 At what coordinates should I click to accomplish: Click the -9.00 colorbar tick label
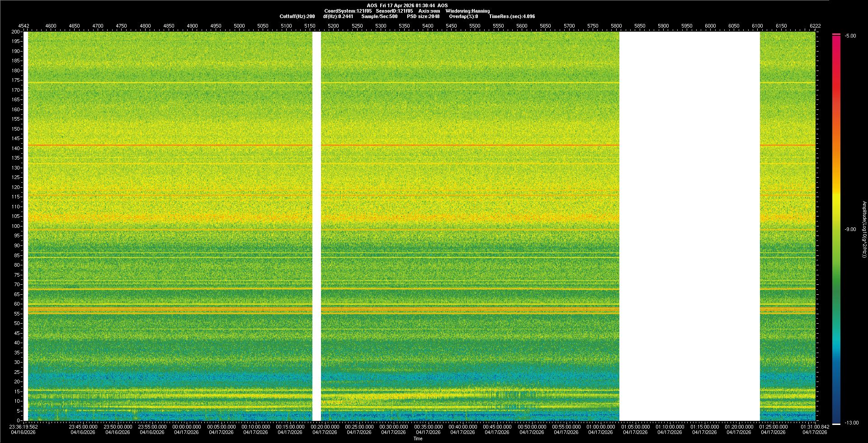tap(850, 230)
